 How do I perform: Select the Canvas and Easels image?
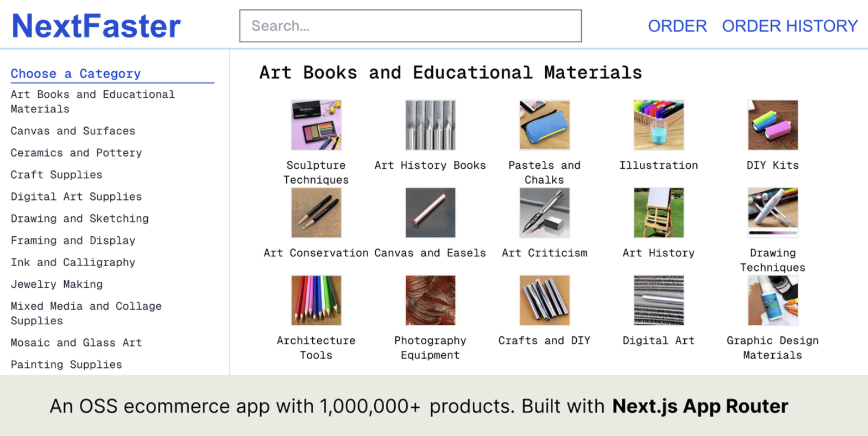430,212
